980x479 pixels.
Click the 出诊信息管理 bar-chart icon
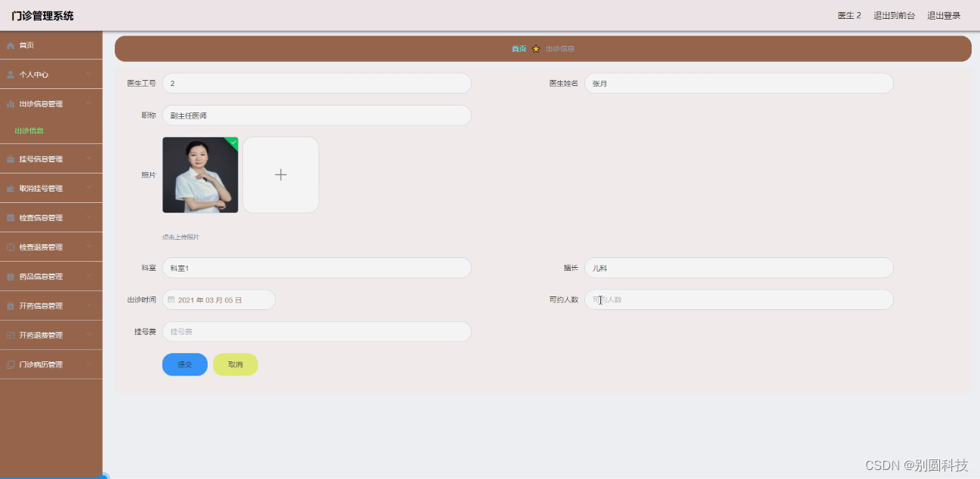[11, 103]
